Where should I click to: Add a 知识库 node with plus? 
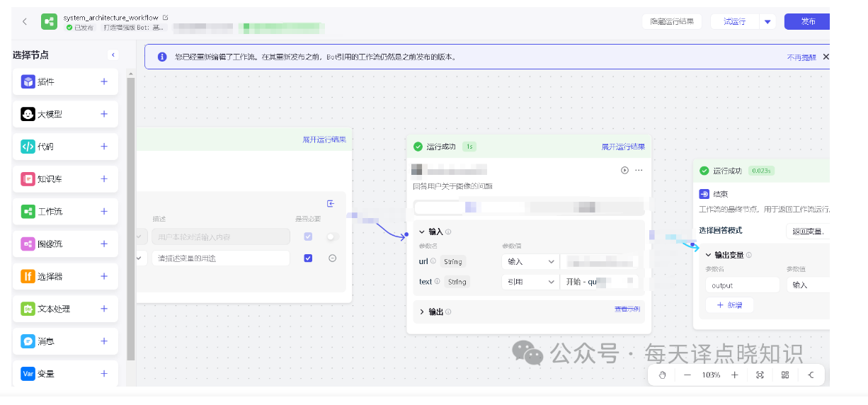pos(104,179)
